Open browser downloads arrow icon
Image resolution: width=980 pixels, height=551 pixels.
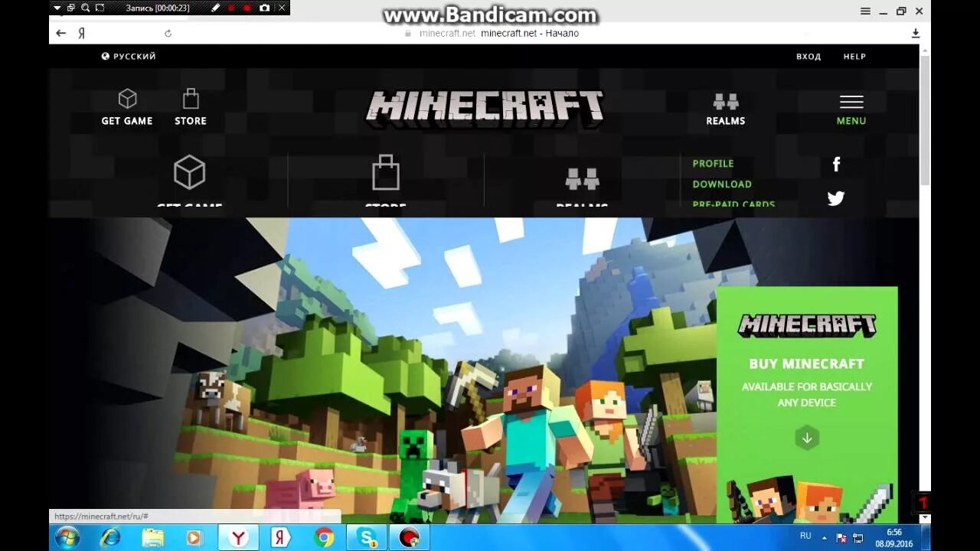[x=916, y=34]
